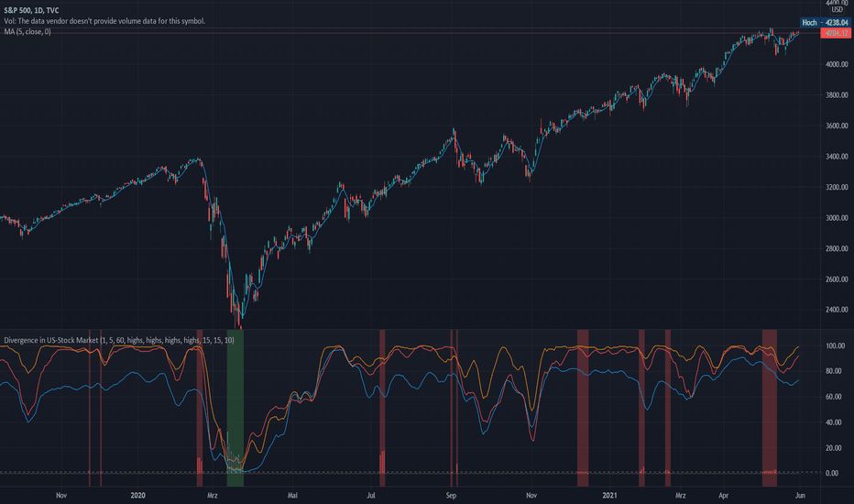Click the Mai month label on time axis
This screenshot has width=854, height=504.
pyautogui.click(x=292, y=495)
